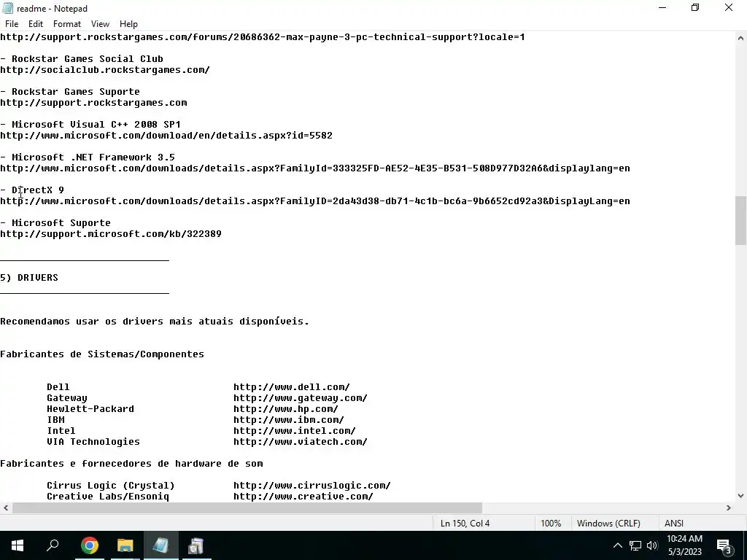Click the www.ibm.com URL
This screenshot has width=747, height=560.
pyautogui.click(x=289, y=420)
